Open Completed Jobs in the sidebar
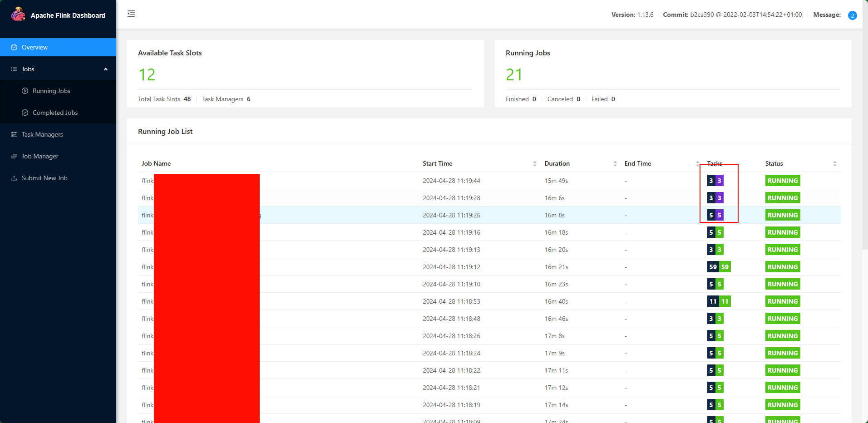Viewport: 868px width, 423px height. 58,113
